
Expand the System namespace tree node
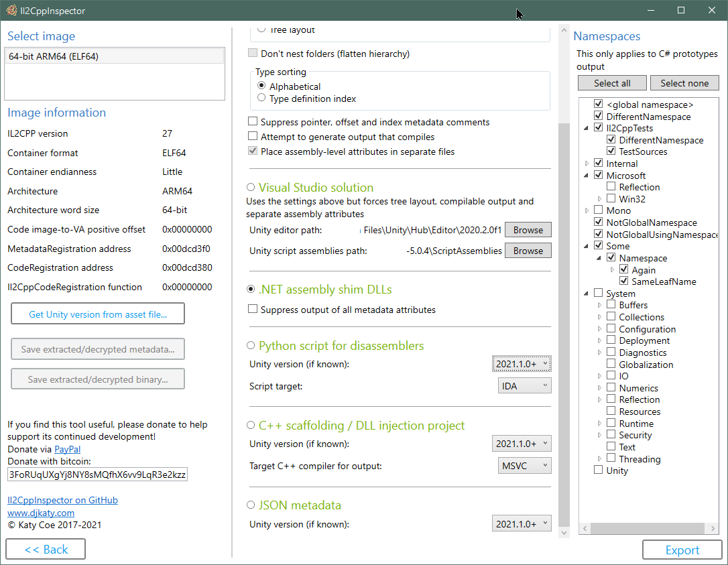click(x=587, y=293)
